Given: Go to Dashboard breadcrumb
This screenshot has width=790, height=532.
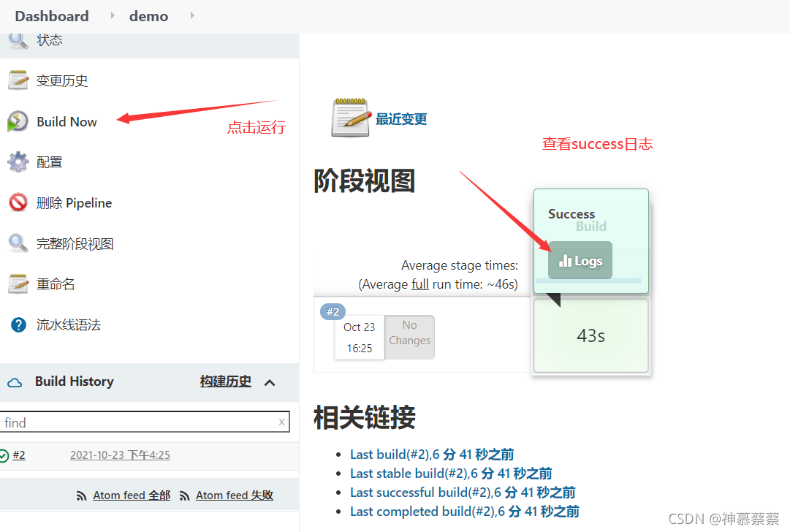Looking at the screenshot, I should tap(52, 16).
